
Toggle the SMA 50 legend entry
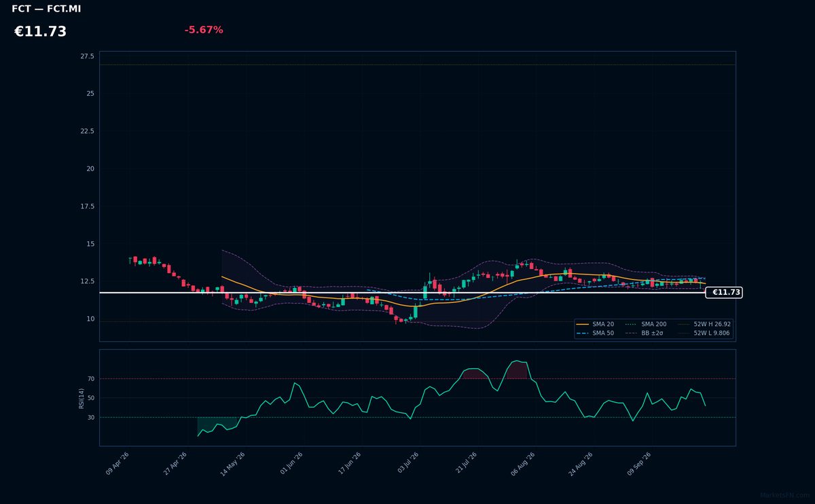(x=595, y=334)
